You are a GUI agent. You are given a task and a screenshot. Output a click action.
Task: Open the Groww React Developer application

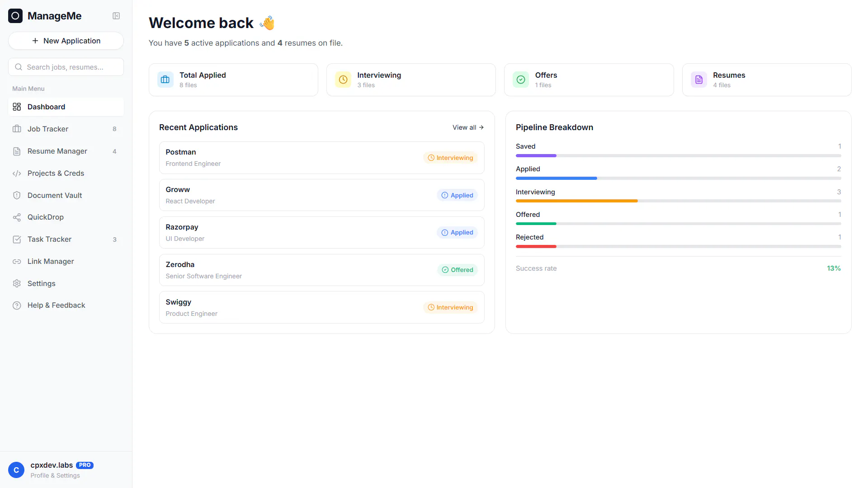(x=321, y=195)
